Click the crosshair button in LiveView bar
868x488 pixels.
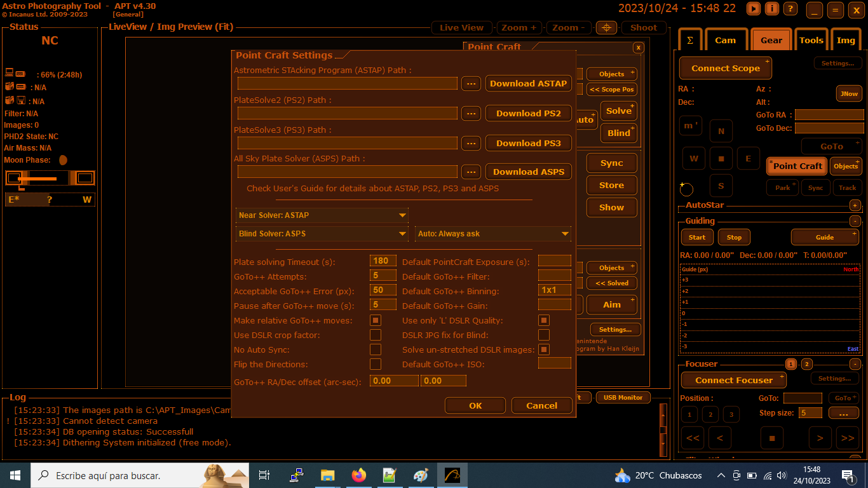coord(606,27)
